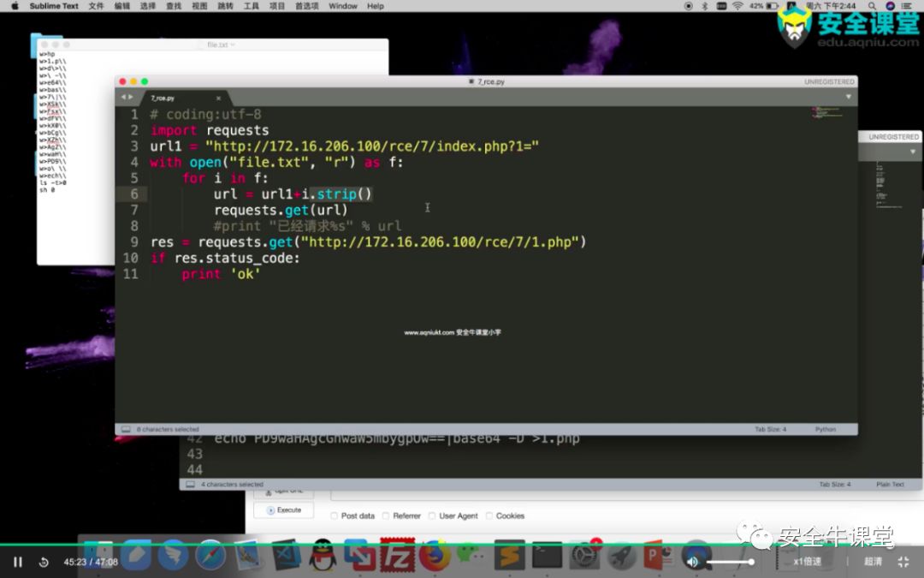
Task: Enable the User Agent checkbox
Action: pyautogui.click(x=432, y=516)
